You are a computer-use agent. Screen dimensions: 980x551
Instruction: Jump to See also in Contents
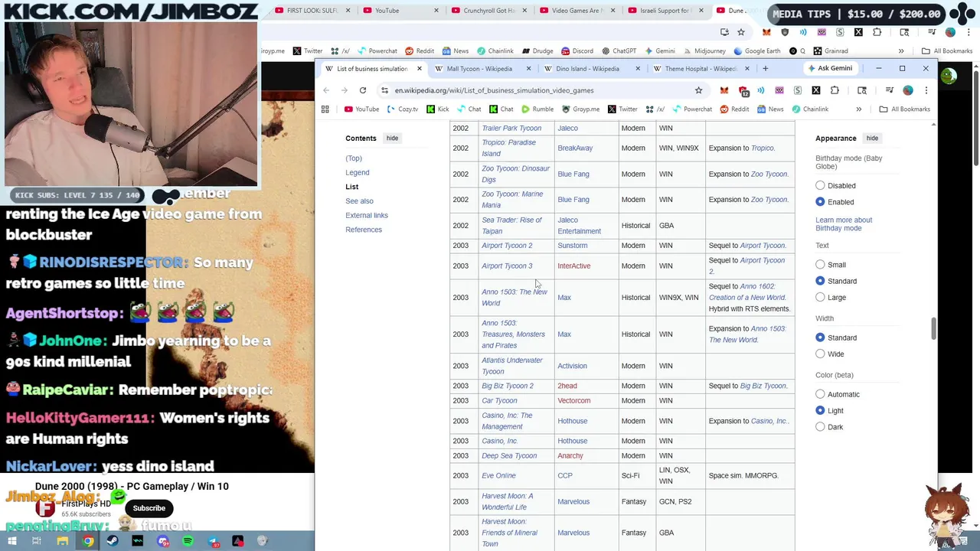359,201
